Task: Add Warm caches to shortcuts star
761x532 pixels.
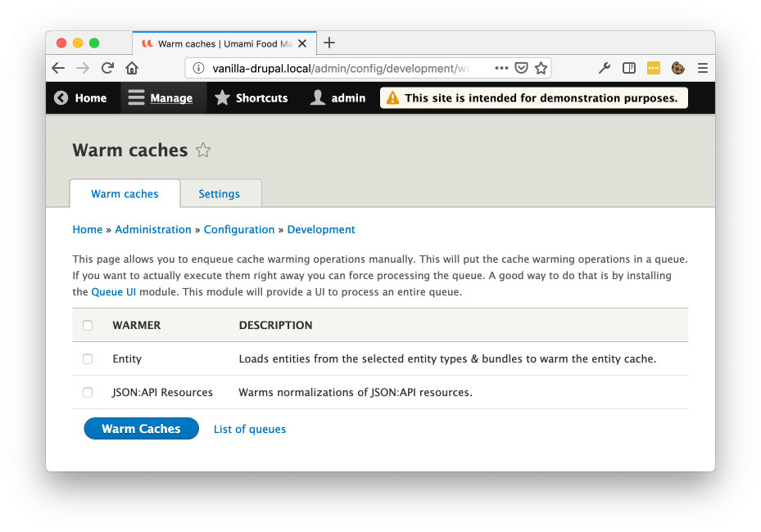Action: [203, 151]
